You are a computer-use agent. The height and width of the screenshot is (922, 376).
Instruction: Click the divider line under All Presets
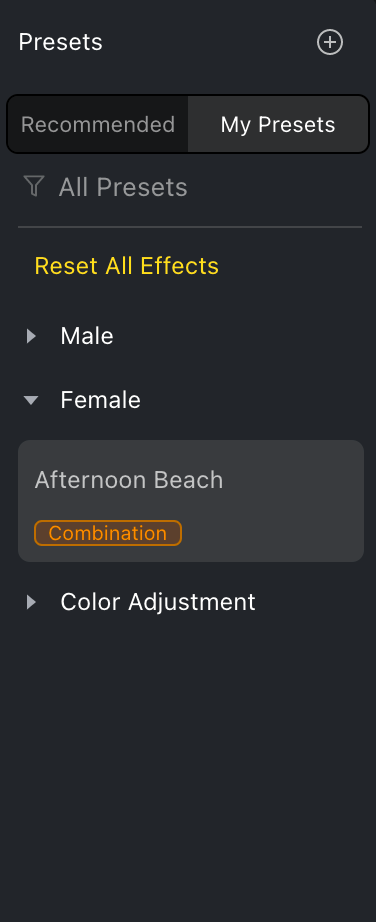190,227
